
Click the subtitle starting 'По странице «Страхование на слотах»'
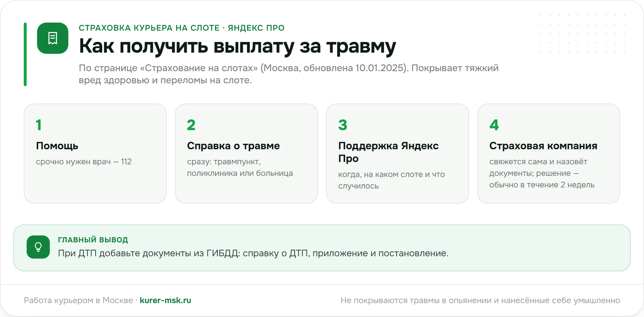click(289, 74)
